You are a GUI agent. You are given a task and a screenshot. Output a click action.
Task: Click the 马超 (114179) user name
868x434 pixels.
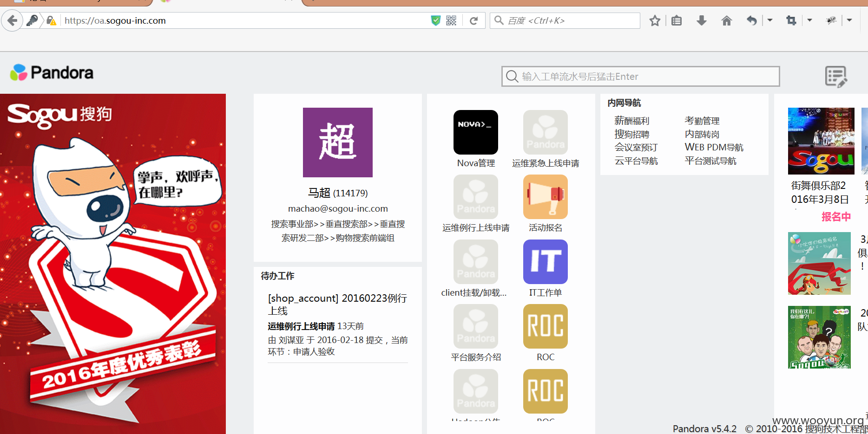point(338,193)
